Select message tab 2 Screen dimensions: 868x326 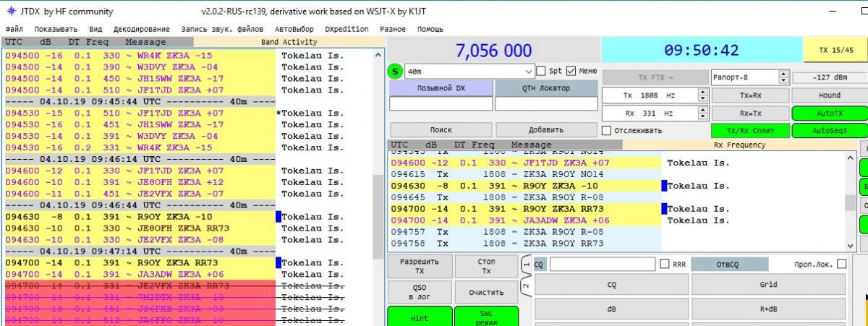526,286
